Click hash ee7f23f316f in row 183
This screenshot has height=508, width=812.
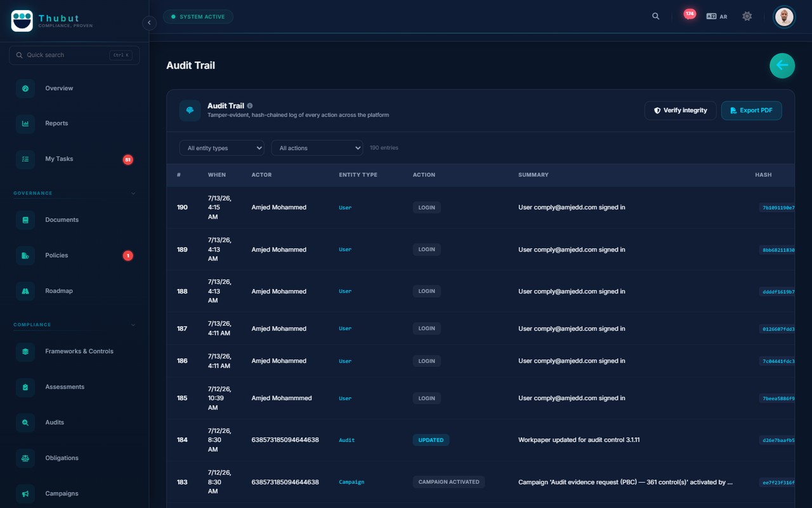pos(778,483)
